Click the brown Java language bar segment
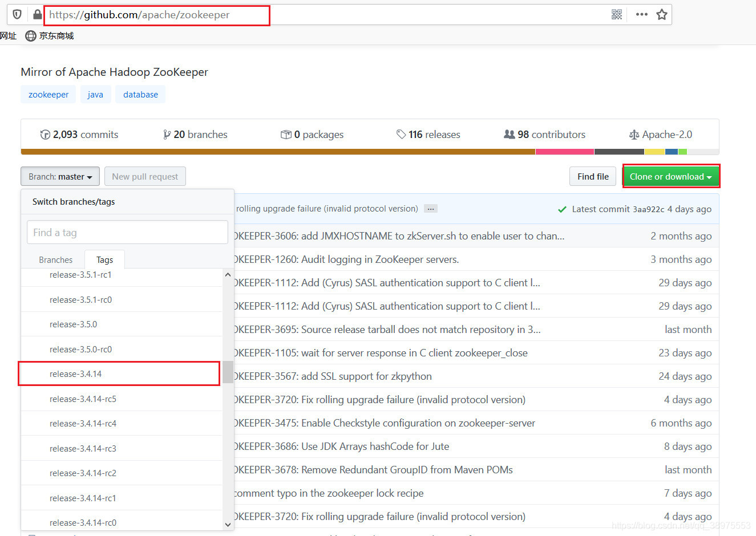The height and width of the screenshot is (536, 756). click(x=278, y=152)
